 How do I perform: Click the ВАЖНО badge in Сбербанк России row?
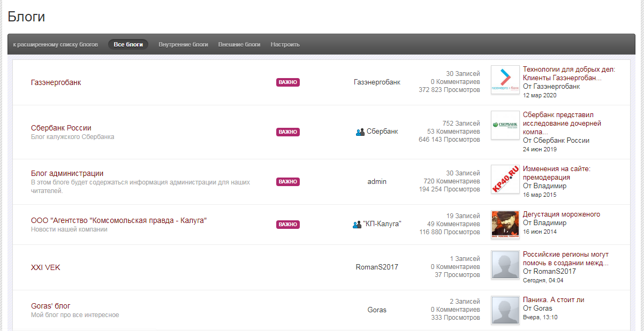point(288,132)
